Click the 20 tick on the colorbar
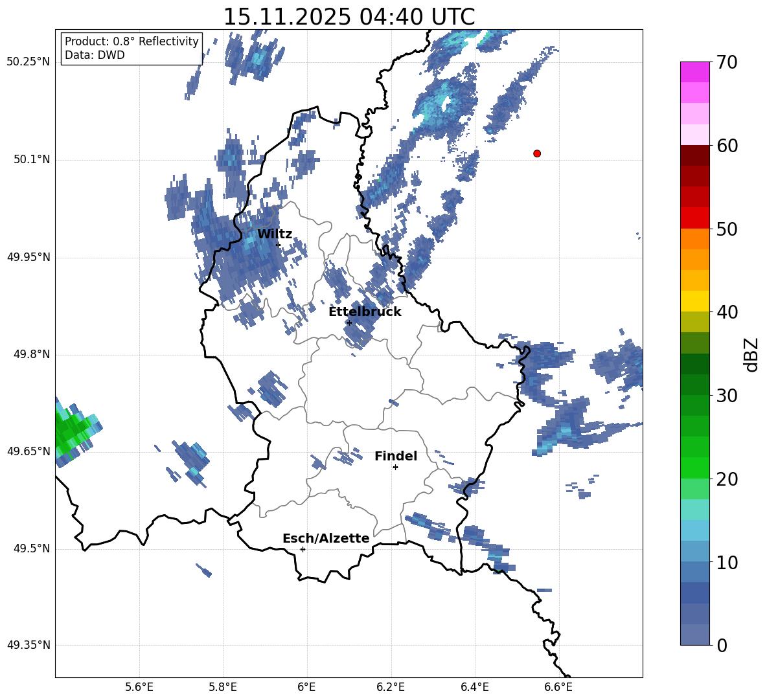 (x=727, y=479)
